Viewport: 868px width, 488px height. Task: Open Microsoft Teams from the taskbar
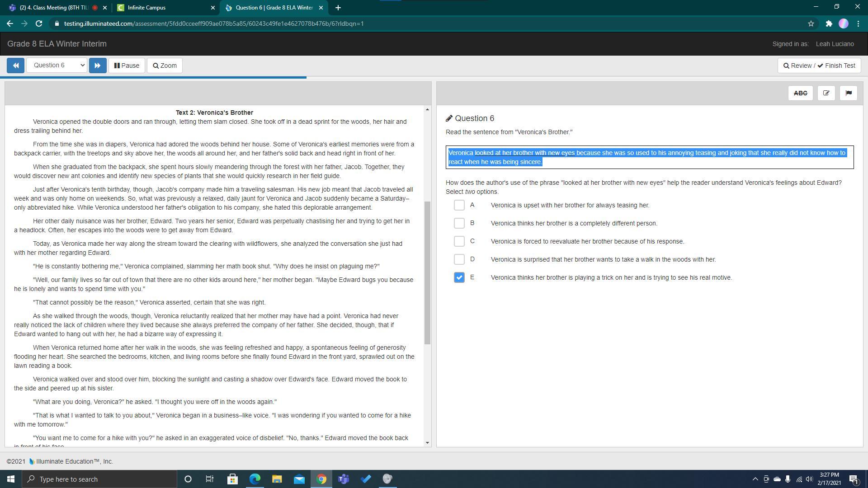click(344, 479)
